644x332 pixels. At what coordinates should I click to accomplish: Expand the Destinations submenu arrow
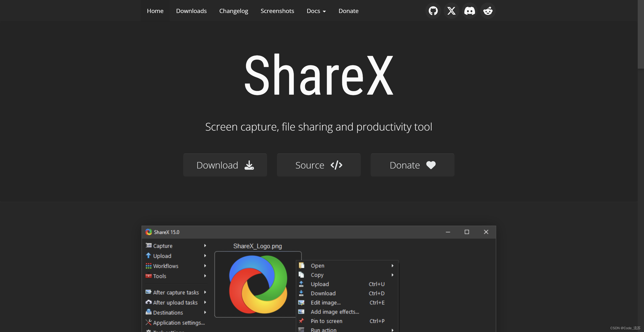pyautogui.click(x=205, y=312)
